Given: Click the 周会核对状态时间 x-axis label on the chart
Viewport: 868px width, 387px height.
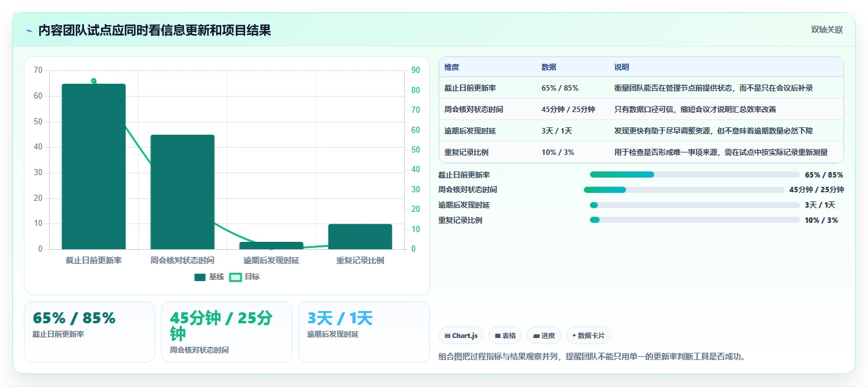Looking at the screenshot, I should [x=183, y=261].
